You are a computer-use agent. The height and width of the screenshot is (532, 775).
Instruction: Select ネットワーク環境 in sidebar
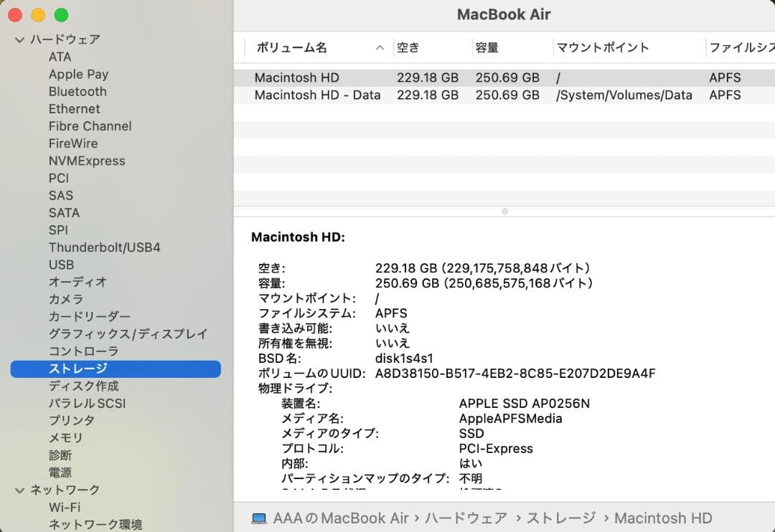(x=95, y=524)
